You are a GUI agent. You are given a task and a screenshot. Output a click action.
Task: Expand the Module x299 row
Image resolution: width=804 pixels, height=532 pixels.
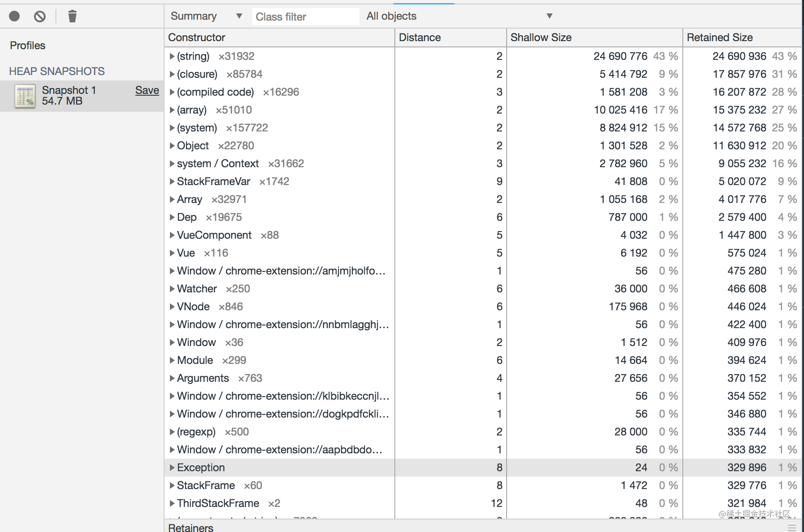172,360
